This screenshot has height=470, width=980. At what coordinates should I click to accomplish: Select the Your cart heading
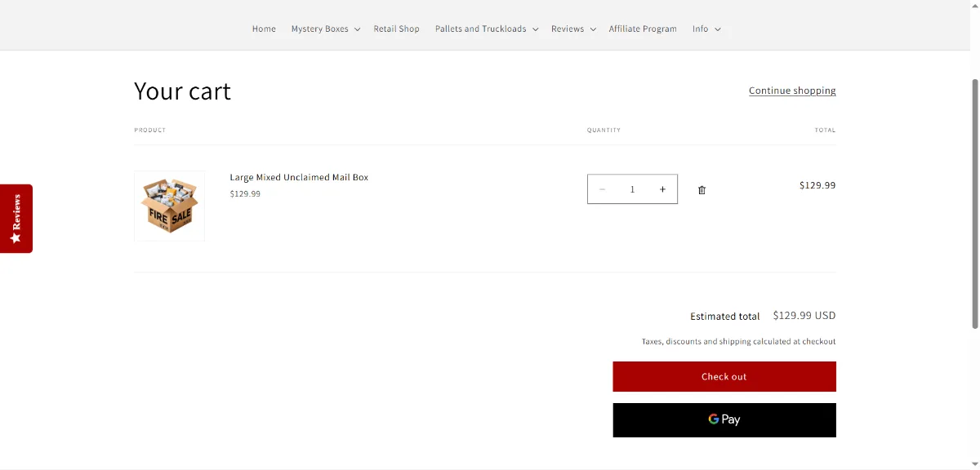pyautogui.click(x=182, y=91)
